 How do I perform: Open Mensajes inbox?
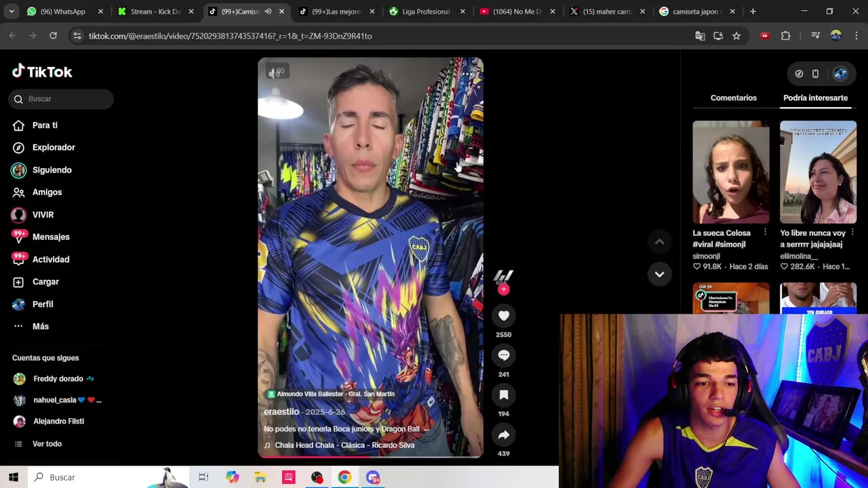pos(51,237)
